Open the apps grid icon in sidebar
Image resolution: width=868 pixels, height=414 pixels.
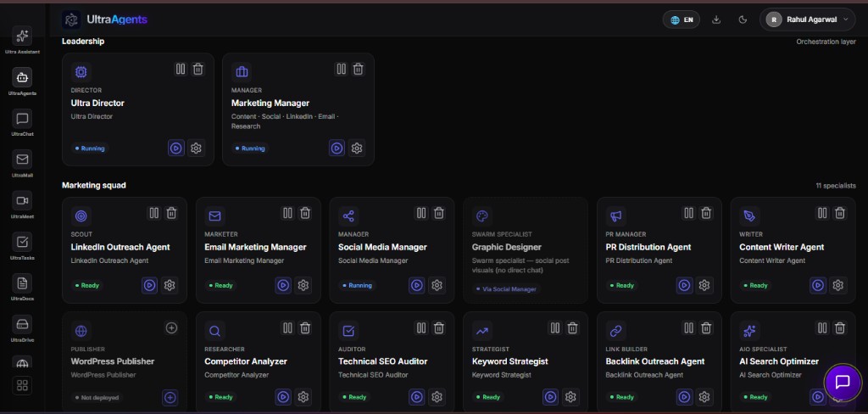(x=22, y=386)
